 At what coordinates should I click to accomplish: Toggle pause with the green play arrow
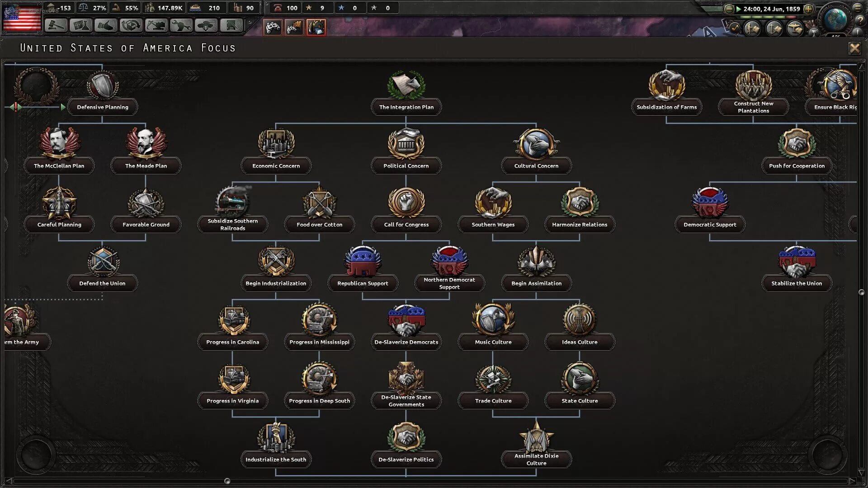(738, 9)
